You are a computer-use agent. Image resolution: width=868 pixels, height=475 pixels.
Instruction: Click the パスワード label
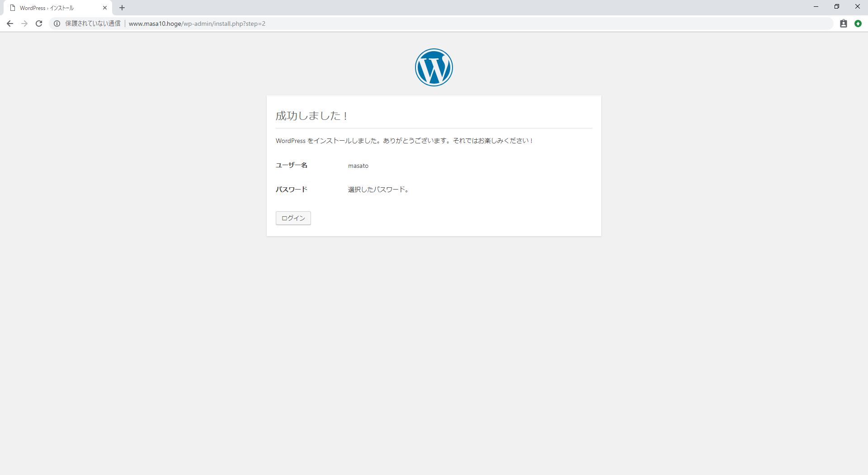click(292, 190)
